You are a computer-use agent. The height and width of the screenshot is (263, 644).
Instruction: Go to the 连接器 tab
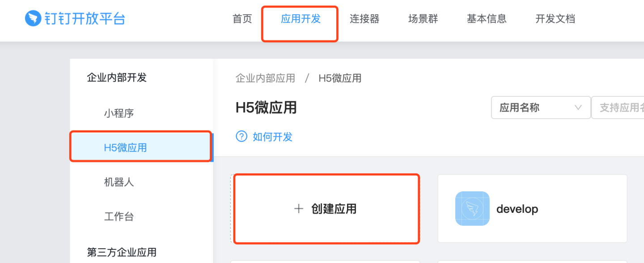point(364,19)
